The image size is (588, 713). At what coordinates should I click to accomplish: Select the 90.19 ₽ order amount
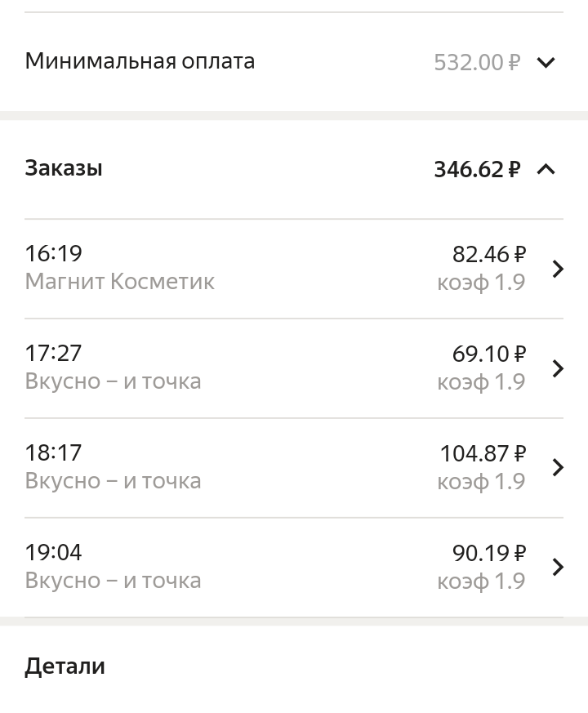tap(488, 553)
